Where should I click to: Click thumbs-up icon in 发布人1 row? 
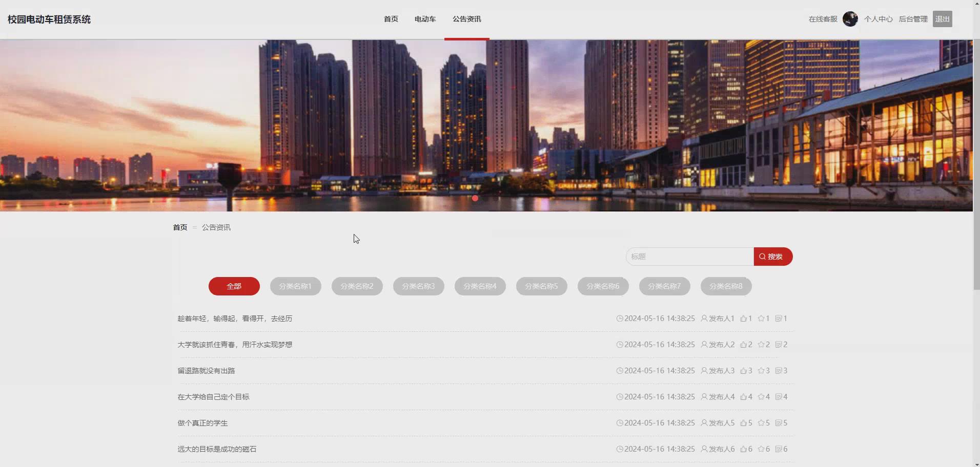(x=743, y=319)
